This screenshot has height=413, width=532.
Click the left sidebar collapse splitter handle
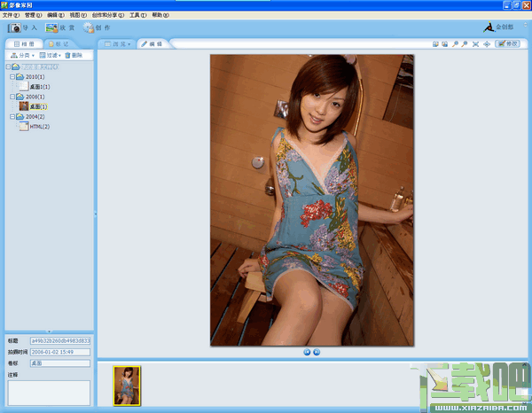tap(96, 214)
